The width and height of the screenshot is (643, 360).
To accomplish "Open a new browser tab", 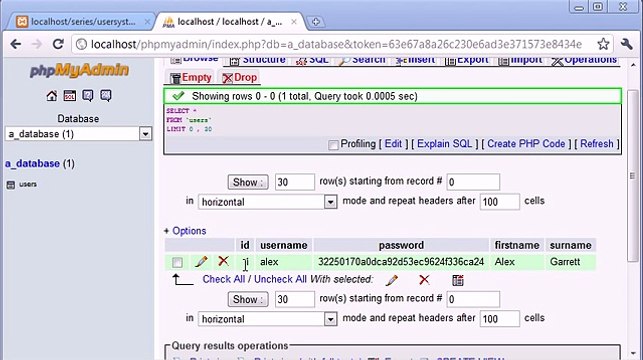I will pos(315,22).
